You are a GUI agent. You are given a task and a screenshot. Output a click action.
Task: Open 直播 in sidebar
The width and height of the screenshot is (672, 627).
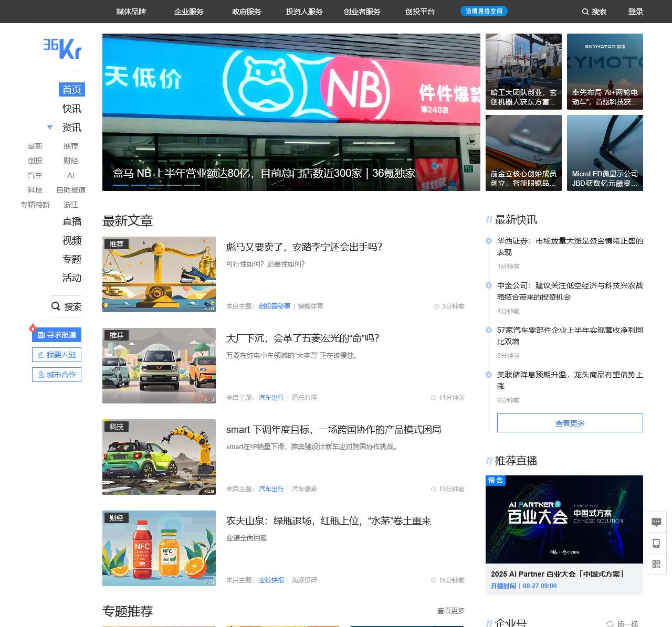click(72, 221)
